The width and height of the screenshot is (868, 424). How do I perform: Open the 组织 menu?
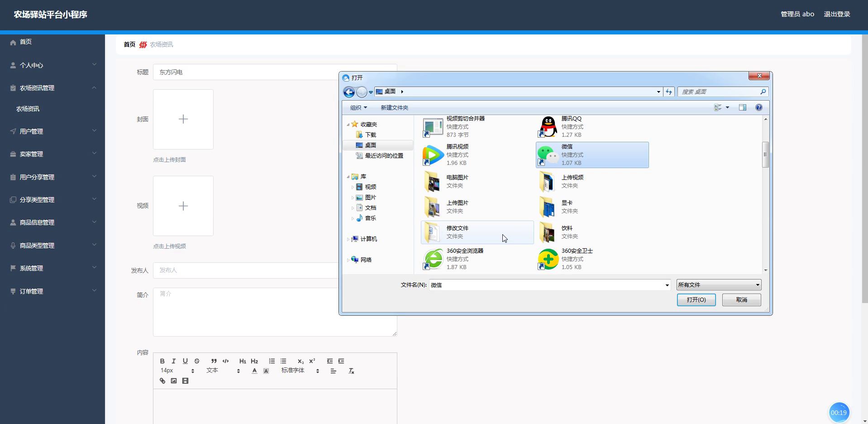click(x=358, y=108)
